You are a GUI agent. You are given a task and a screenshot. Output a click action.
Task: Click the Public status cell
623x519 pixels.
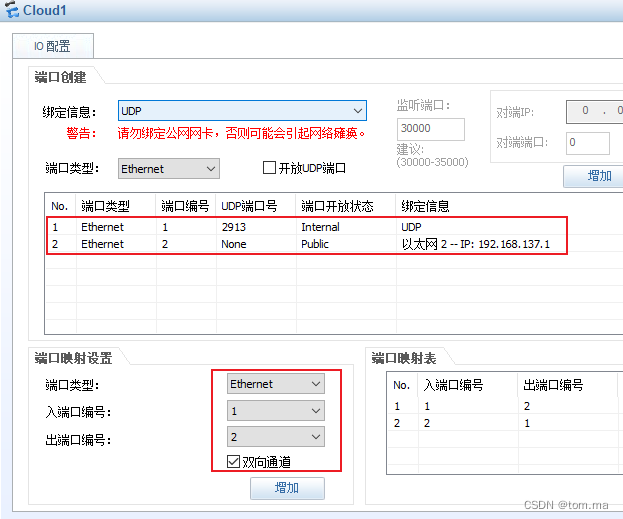315,244
